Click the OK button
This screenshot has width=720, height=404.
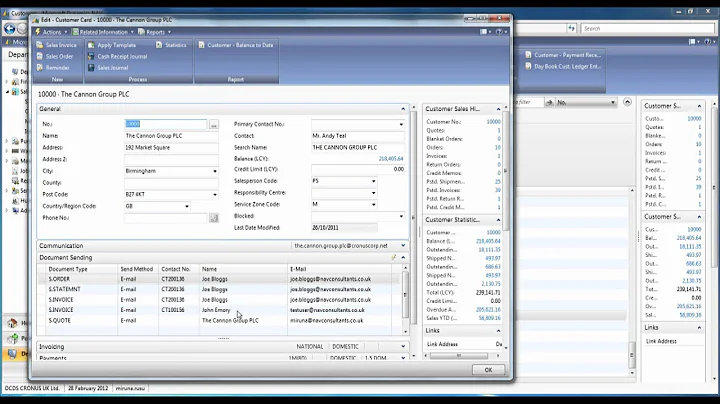[x=488, y=370]
